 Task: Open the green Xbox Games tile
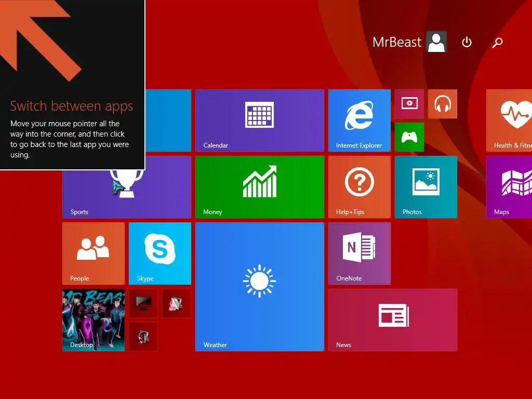[409, 137]
